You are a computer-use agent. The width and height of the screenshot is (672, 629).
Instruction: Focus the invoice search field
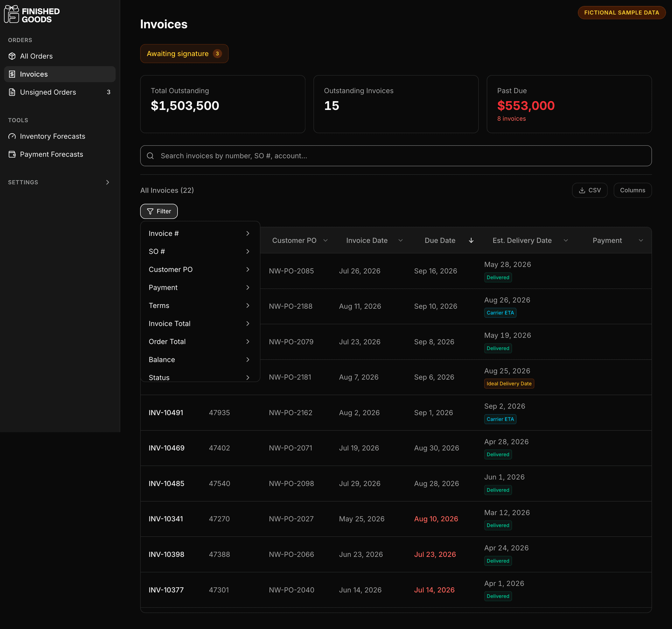(396, 156)
